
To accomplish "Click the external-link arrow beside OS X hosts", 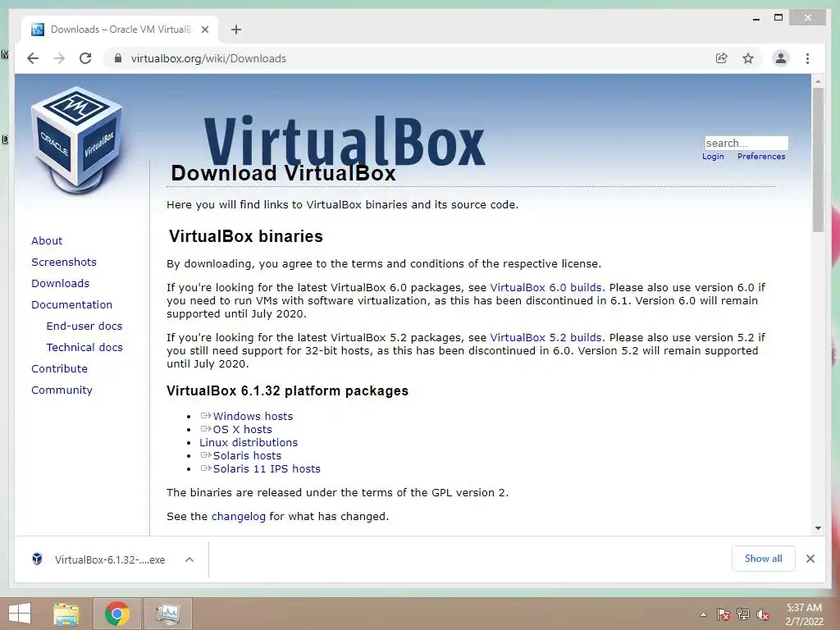I will 206,428.
